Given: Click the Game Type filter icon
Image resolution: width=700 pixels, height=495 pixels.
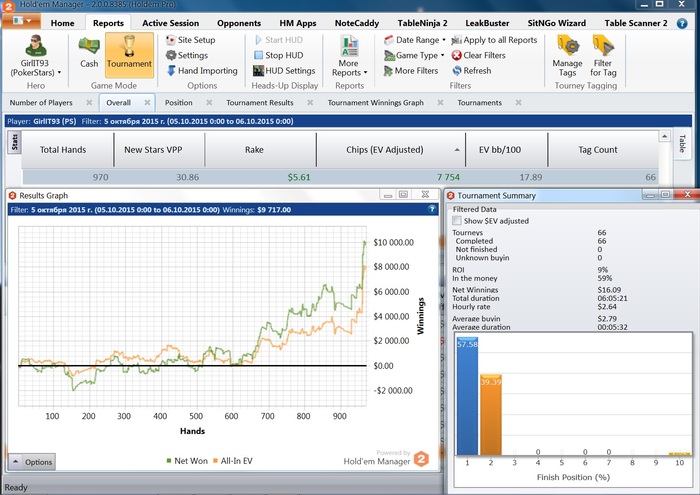Looking at the screenshot, I should click(x=389, y=55).
